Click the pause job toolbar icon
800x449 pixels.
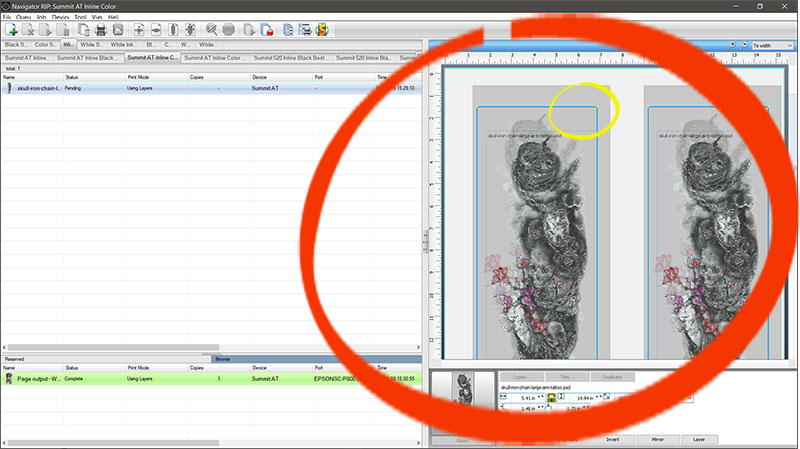point(63,30)
